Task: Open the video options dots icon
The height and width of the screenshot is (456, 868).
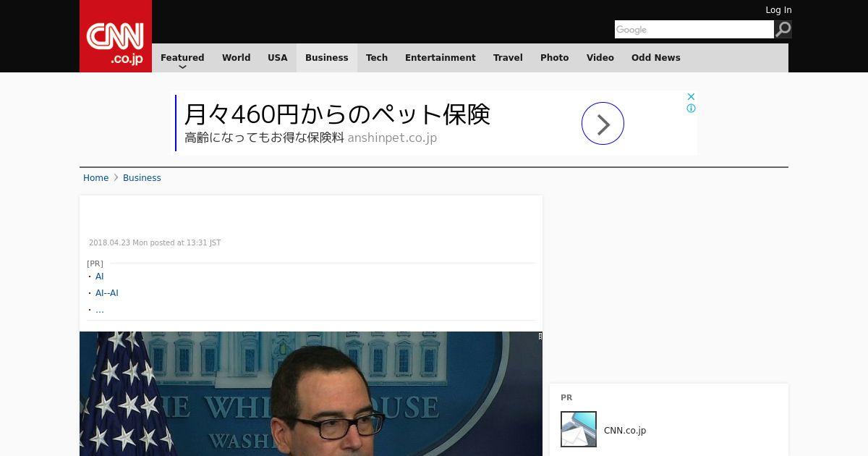Action: pos(540,336)
